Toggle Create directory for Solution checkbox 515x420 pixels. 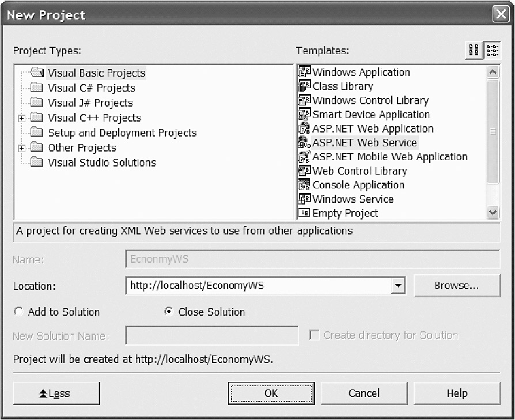(315, 335)
